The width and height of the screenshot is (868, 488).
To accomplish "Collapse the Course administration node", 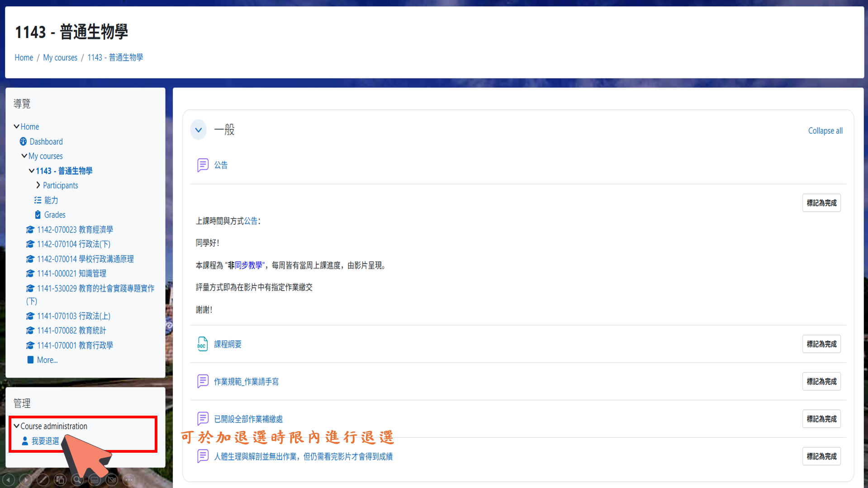I will click(x=16, y=426).
